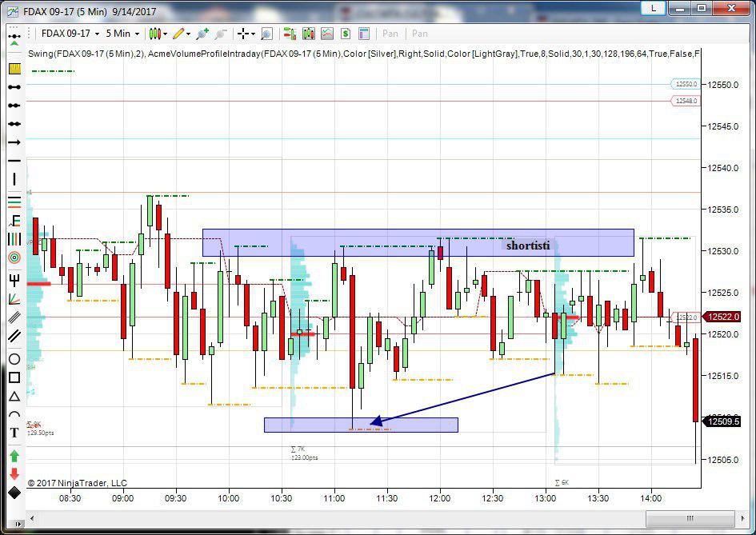Select the Ruler drawing tool
This screenshot has width=756, height=535.
(x=14, y=69)
